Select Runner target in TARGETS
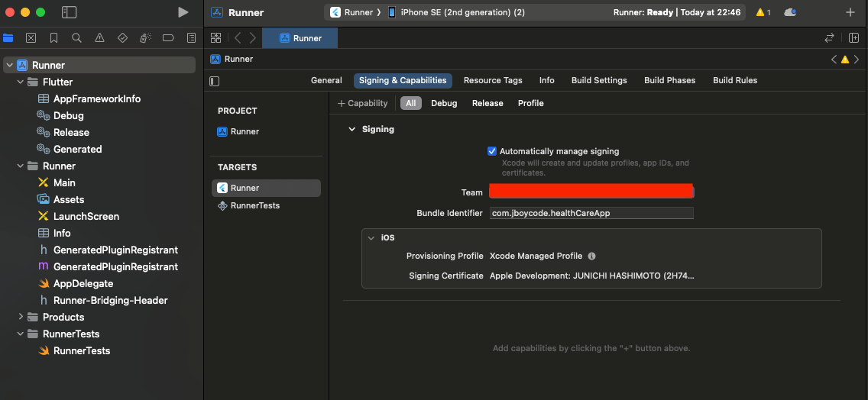Viewport: 868px width, 400px height. point(266,188)
